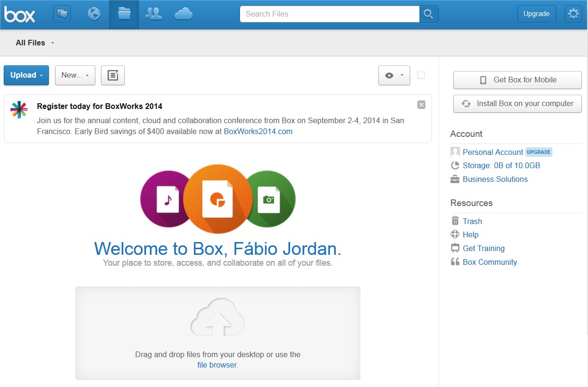
Task: Open the Get Training link
Action: click(x=484, y=248)
